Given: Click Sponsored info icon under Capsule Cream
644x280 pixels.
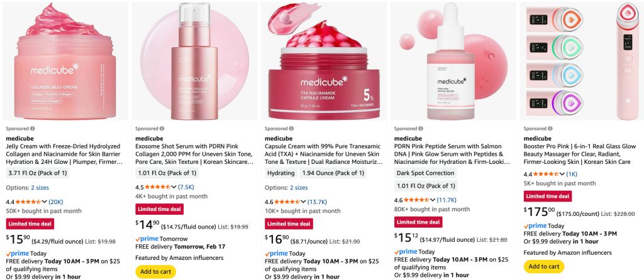Looking at the screenshot, I should point(291,129).
